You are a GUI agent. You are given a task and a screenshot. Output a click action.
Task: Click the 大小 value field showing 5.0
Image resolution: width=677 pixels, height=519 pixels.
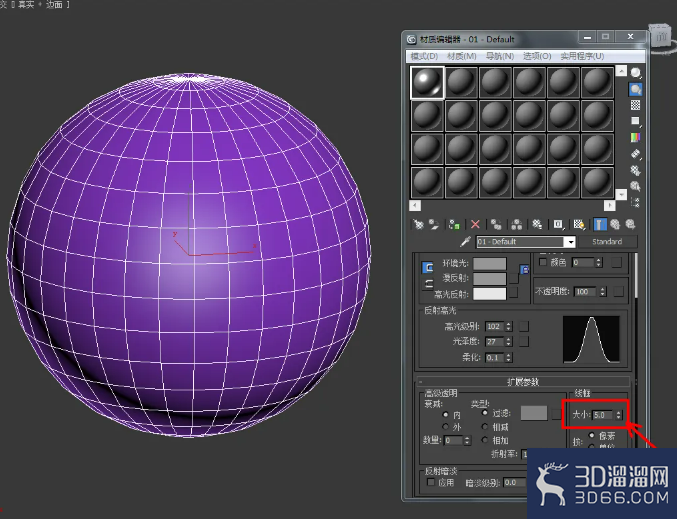pyautogui.click(x=603, y=415)
